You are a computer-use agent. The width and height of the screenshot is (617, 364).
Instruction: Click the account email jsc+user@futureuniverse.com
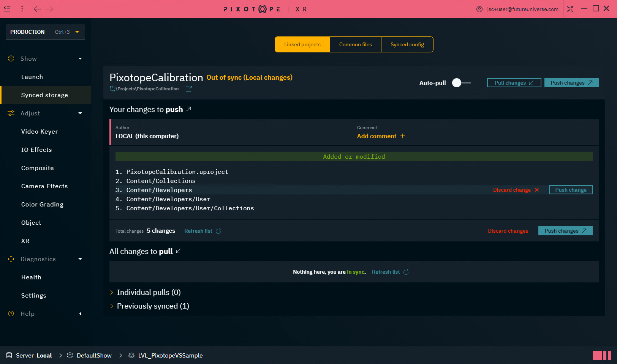click(x=523, y=9)
